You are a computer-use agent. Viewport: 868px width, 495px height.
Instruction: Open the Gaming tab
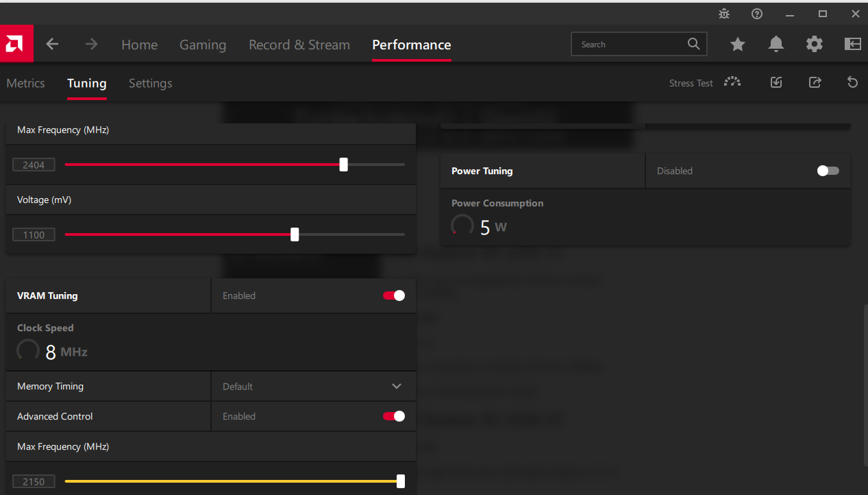pyautogui.click(x=203, y=45)
